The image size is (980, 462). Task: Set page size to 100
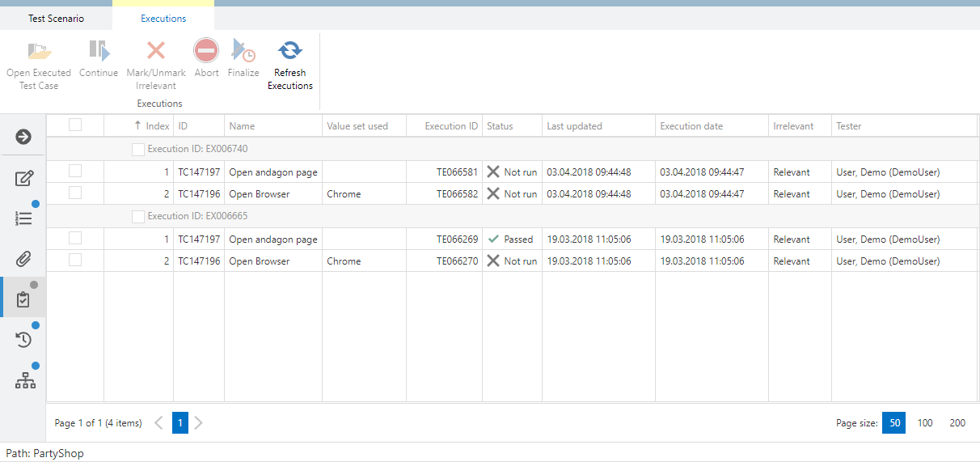tap(925, 423)
